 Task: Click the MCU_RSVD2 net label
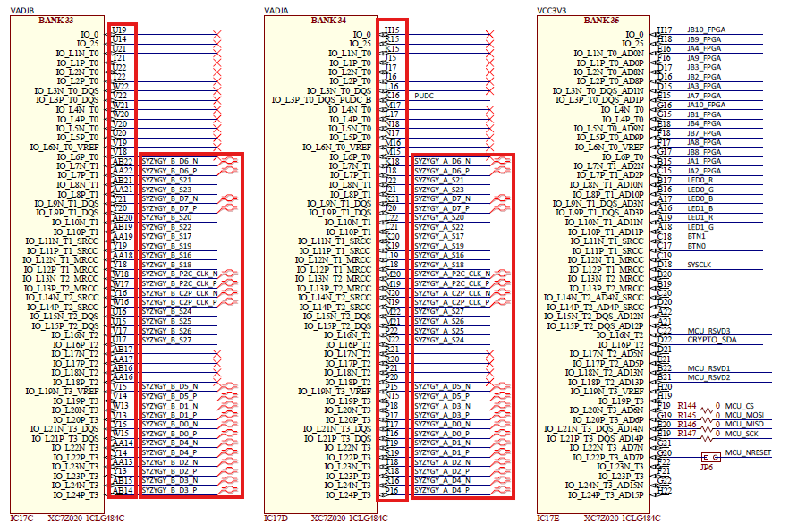[x=709, y=377]
